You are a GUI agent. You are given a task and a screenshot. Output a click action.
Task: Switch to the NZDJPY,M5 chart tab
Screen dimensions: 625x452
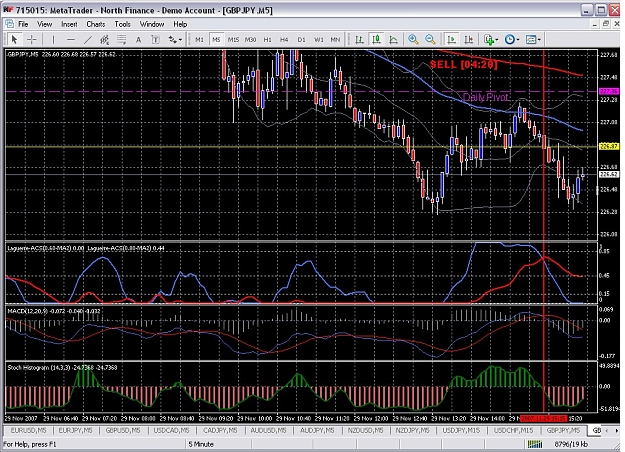(413, 430)
